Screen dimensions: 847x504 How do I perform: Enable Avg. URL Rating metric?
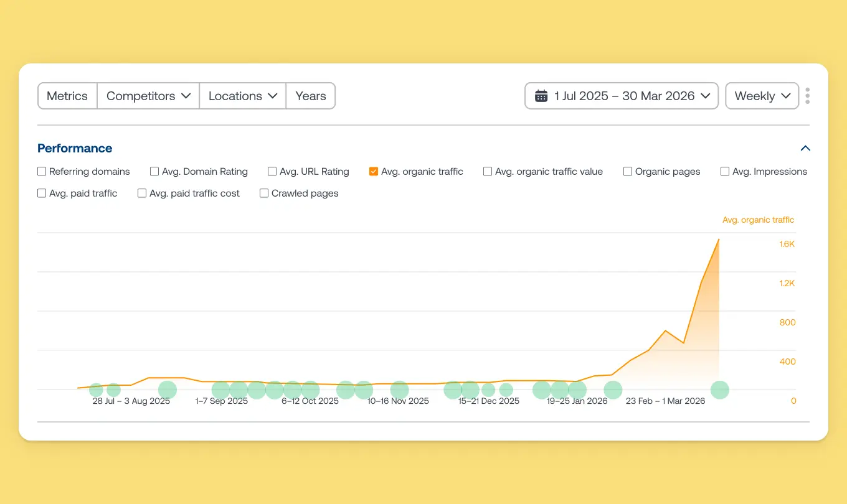tap(272, 170)
